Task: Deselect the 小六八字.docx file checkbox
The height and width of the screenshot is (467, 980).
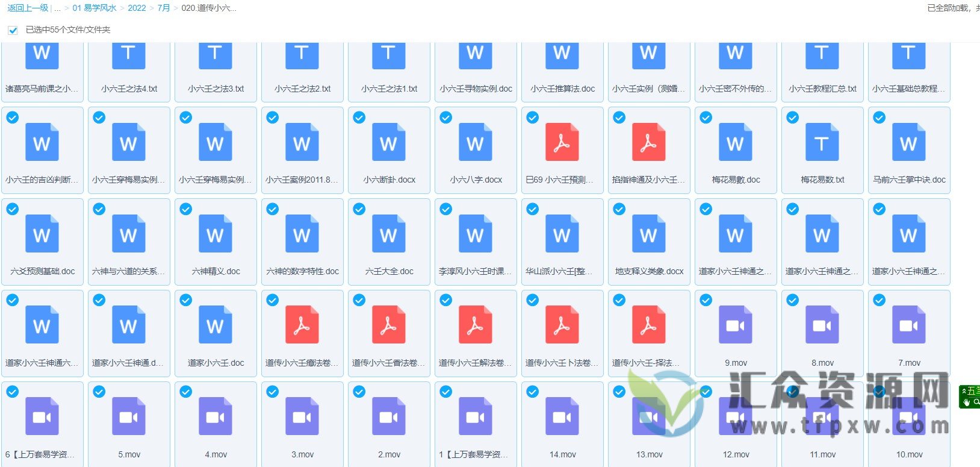Action: [446, 118]
